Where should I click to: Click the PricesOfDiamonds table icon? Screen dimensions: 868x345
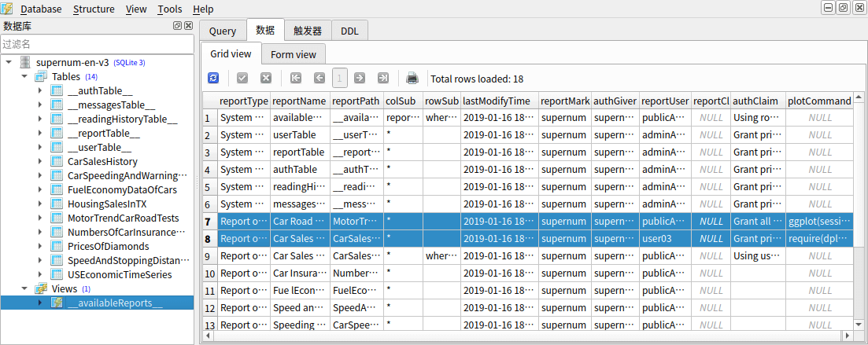57,246
